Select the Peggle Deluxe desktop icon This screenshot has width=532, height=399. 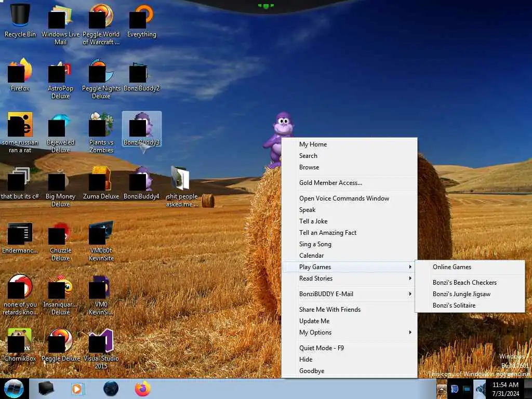pos(60,344)
